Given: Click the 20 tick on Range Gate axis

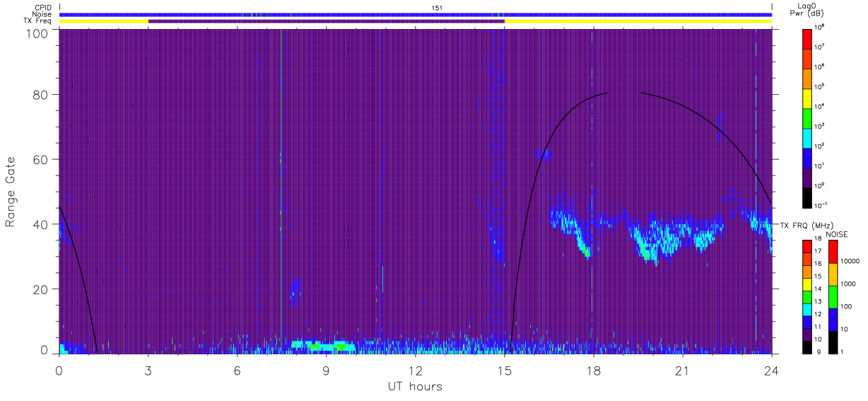Looking at the screenshot, I should (40, 289).
